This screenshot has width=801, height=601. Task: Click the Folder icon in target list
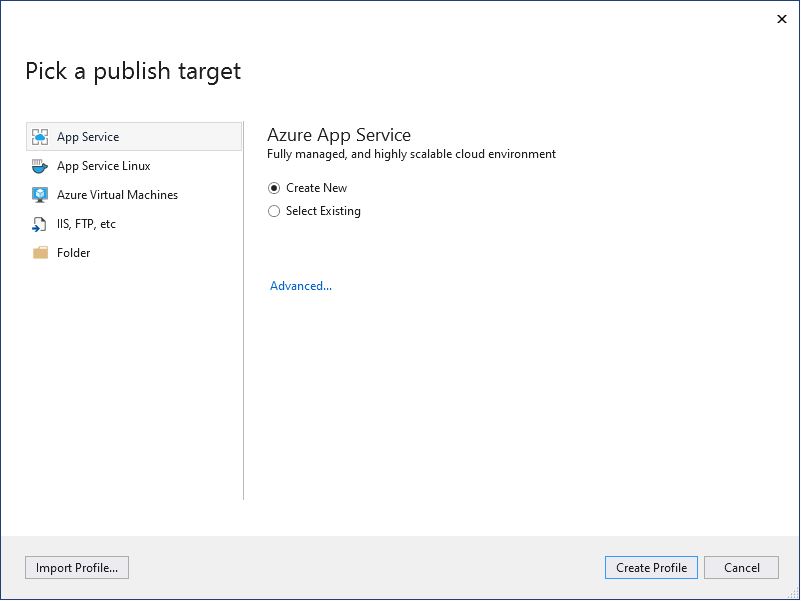[x=40, y=252]
